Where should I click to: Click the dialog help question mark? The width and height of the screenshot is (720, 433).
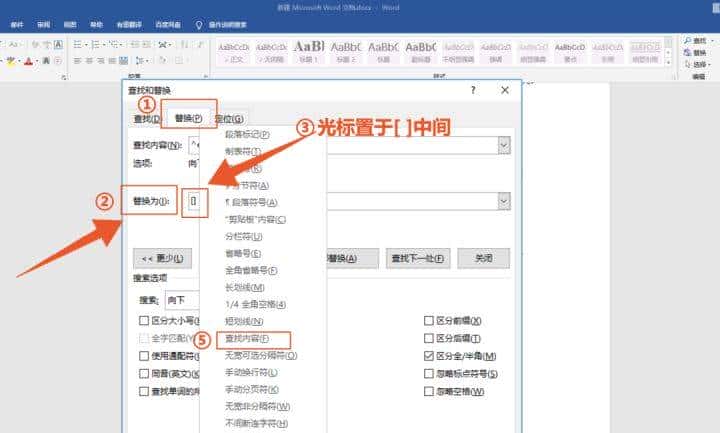[x=473, y=90]
